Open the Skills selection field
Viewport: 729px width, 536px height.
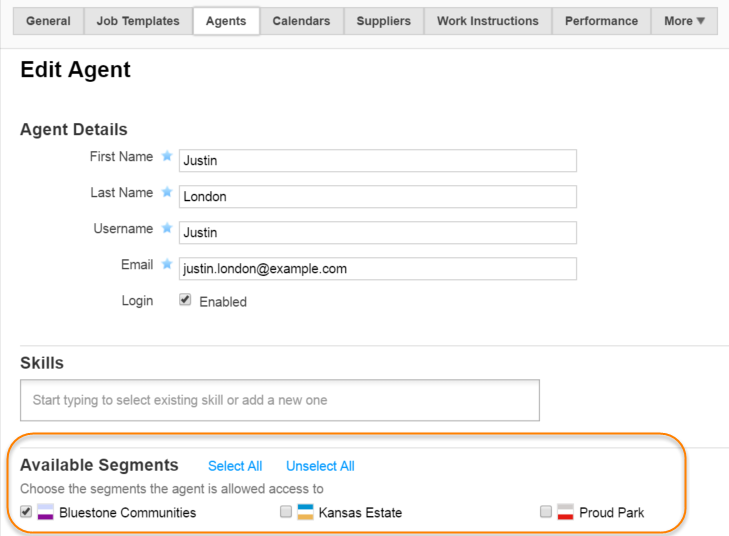pyautogui.click(x=279, y=400)
